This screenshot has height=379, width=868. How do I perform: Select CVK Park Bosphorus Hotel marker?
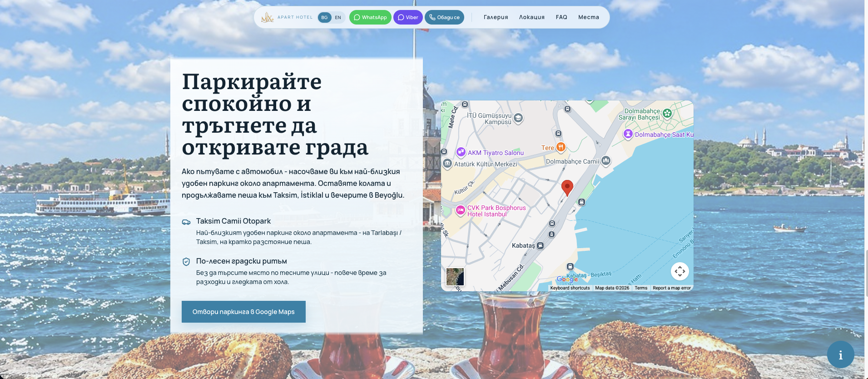(461, 210)
